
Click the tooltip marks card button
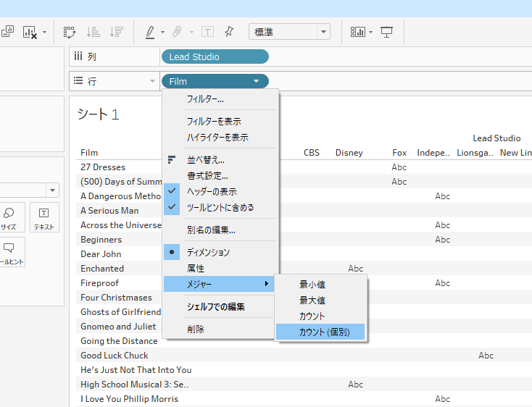coord(10,252)
